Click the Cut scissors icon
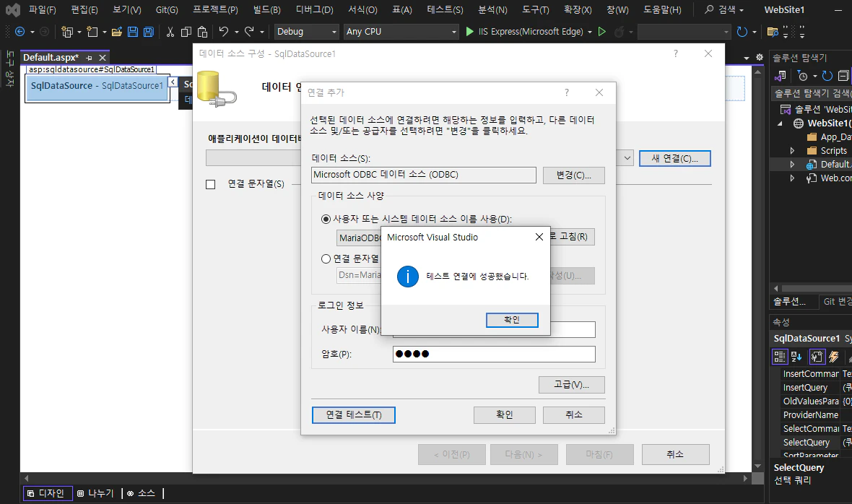Viewport: 852px width, 504px height. [x=170, y=32]
